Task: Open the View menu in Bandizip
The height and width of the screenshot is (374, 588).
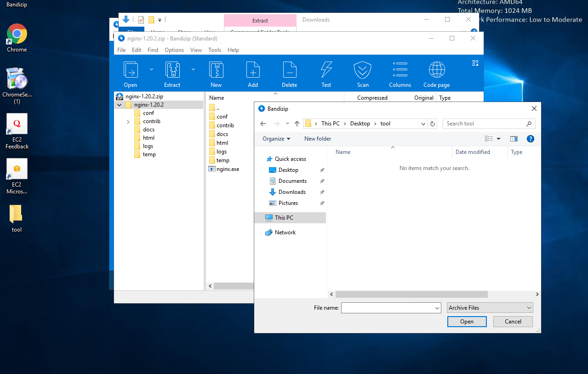Action: 196,50
